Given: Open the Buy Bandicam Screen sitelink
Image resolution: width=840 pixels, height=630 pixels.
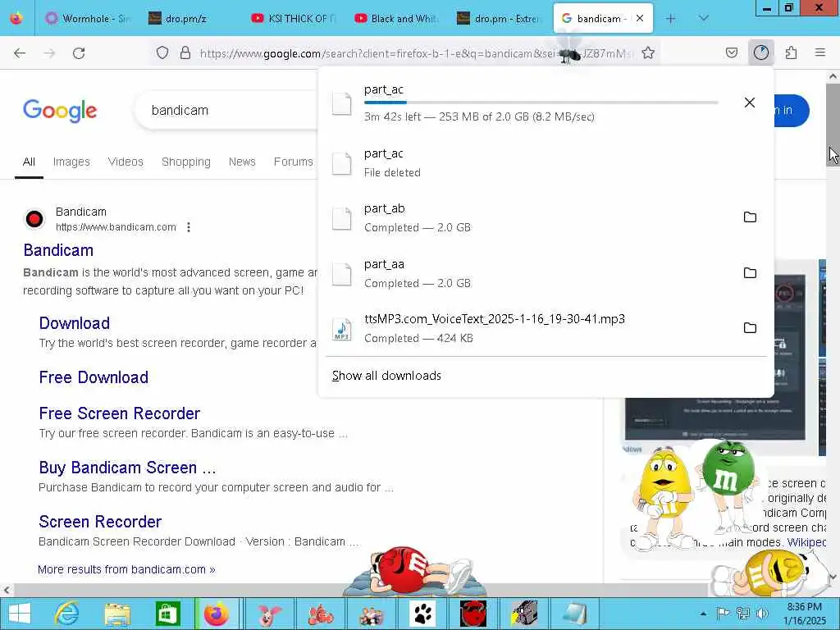Looking at the screenshot, I should click(127, 468).
